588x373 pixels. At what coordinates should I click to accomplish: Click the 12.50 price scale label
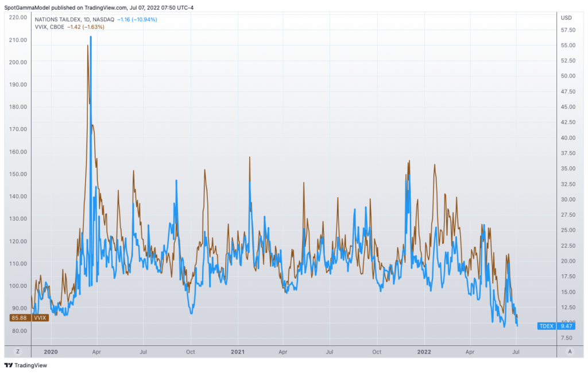pyautogui.click(x=568, y=307)
